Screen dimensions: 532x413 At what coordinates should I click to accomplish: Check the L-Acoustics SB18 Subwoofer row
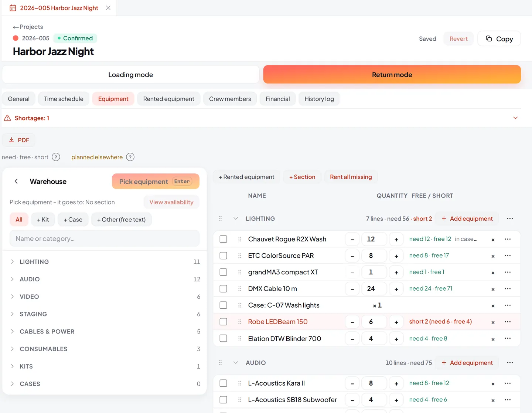(223, 400)
